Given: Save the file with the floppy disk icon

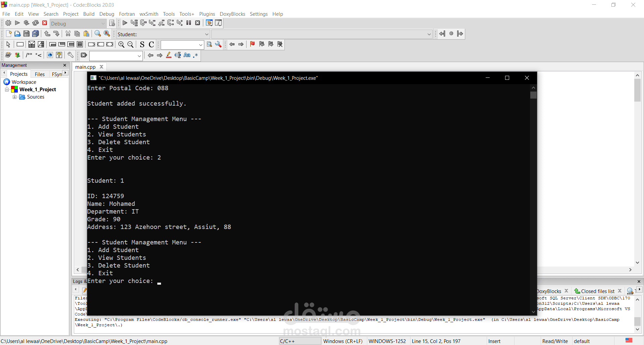Looking at the screenshot, I should (x=26, y=34).
